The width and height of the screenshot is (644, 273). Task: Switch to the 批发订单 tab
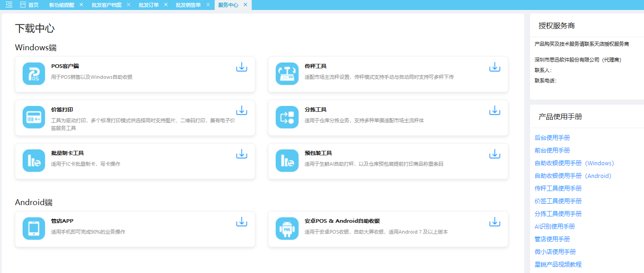[x=148, y=5]
